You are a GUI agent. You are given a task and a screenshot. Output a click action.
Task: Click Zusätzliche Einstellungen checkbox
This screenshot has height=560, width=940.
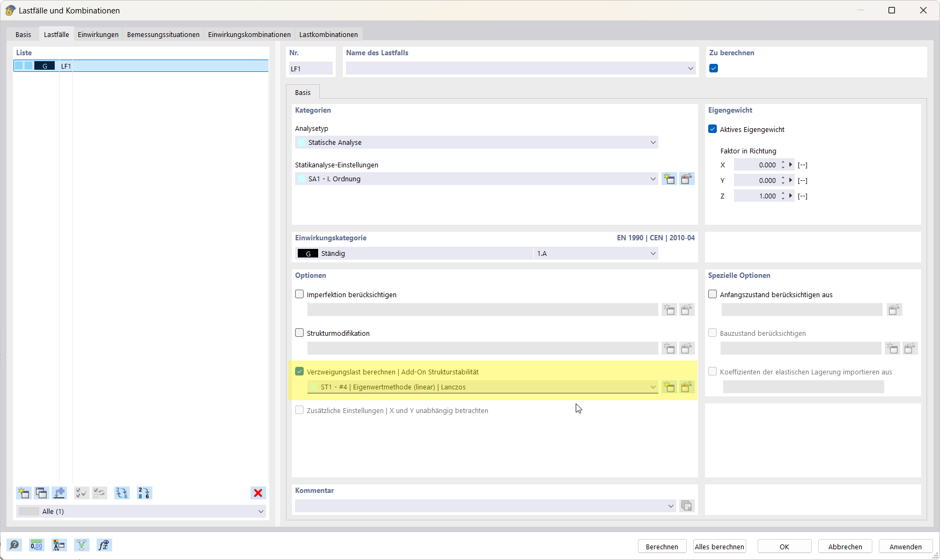pyautogui.click(x=299, y=410)
